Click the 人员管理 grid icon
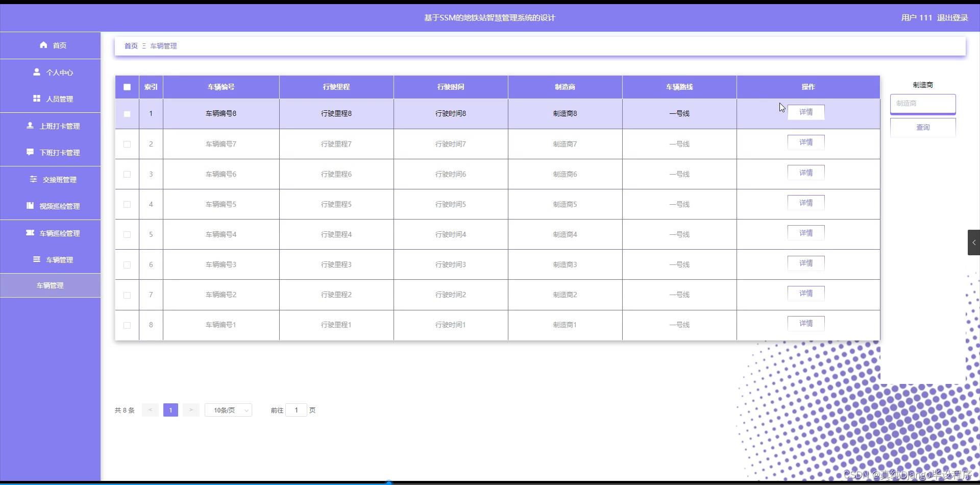This screenshot has width=980, height=485. [37, 99]
